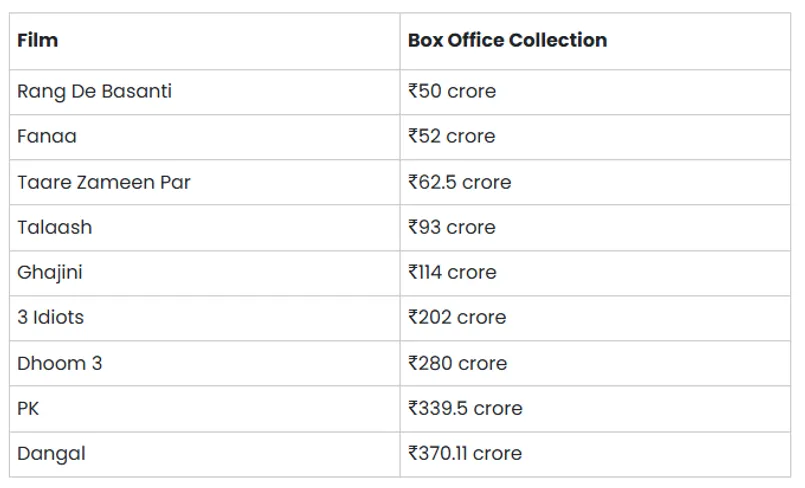Viewport: 805px width, 488px height.
Task: Click the ₹370.11 crore value
Action: pyautogui.click(x=465, y=453)
